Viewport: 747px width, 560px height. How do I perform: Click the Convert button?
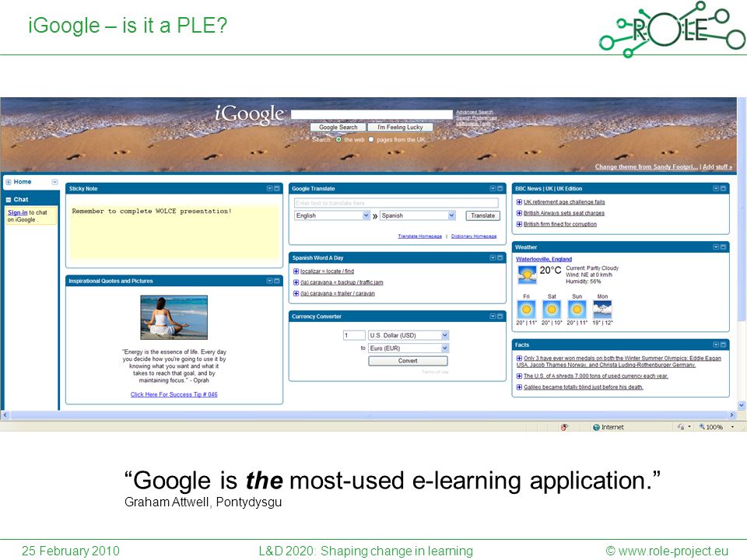[x=408, y=361]
